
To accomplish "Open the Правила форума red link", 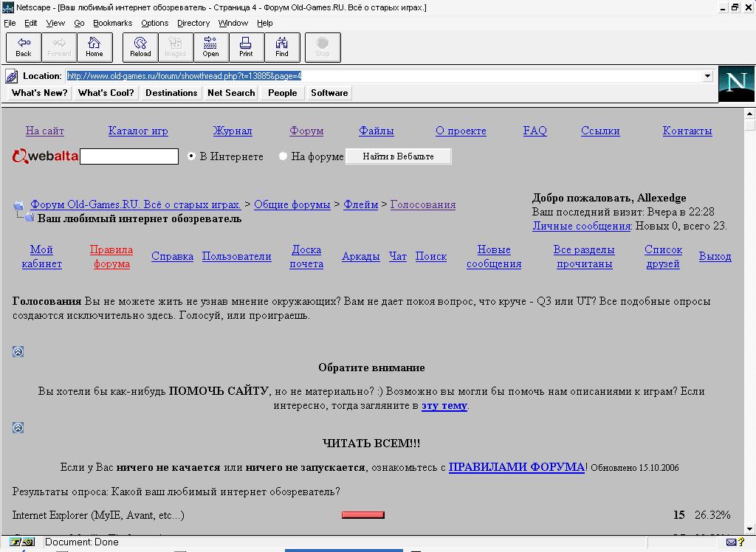I will tap(111, 257).
